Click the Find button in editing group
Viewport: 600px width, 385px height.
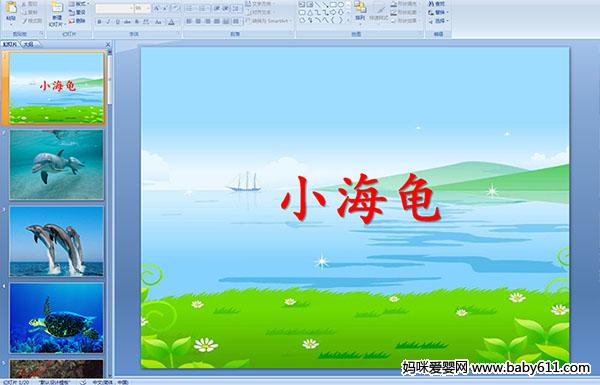click(x=437, y=3)
